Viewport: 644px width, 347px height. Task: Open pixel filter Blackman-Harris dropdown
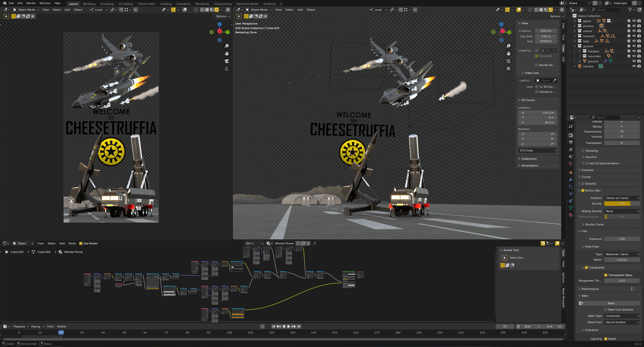(x=622, y=254)
